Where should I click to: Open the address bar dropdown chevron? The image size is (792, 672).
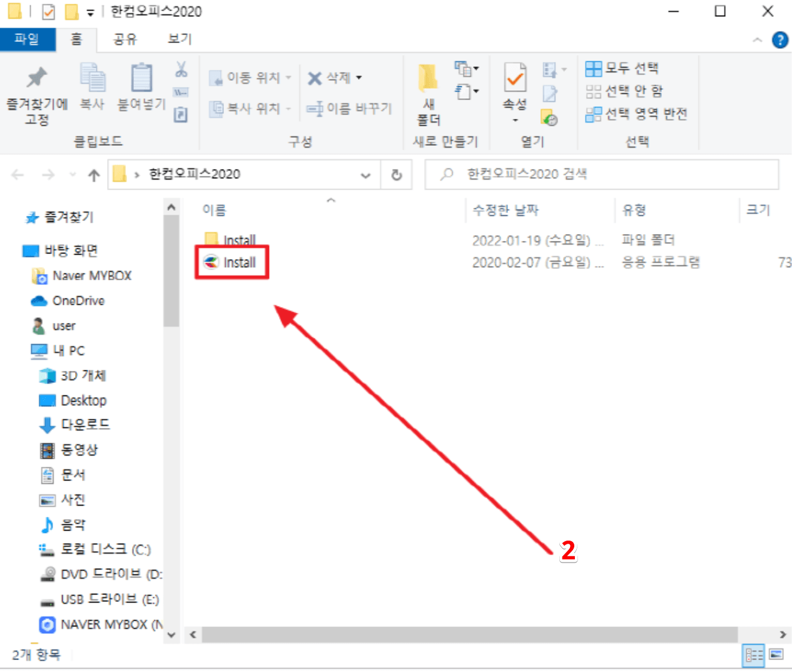(x=365, y=175)
